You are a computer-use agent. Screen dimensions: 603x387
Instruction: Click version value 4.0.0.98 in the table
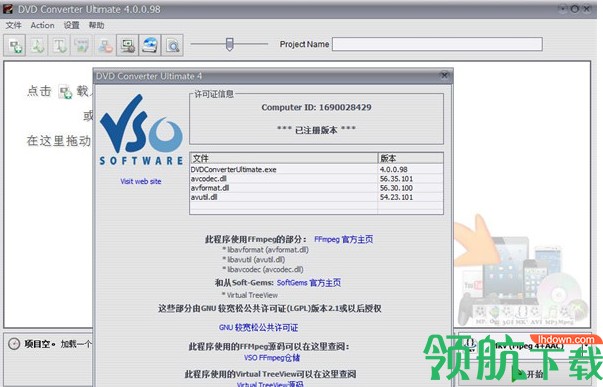[393, 169]
